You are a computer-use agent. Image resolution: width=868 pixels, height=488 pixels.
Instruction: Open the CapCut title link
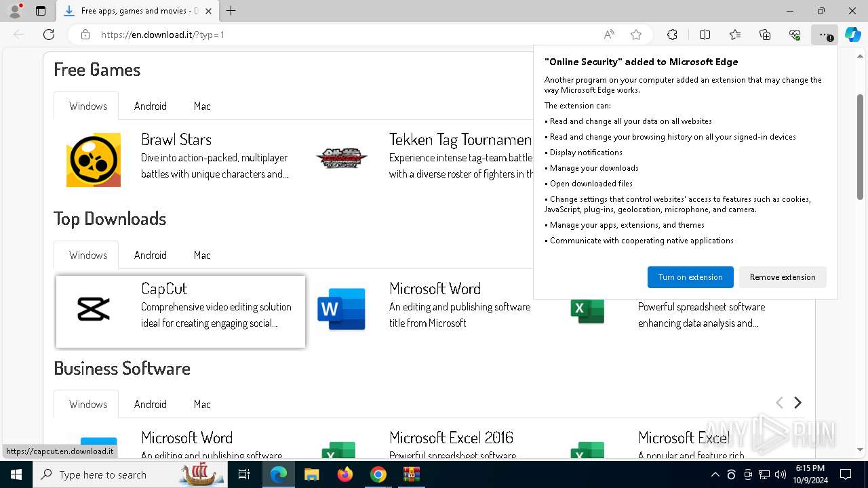pyautogui.click(x=164, y=289)
